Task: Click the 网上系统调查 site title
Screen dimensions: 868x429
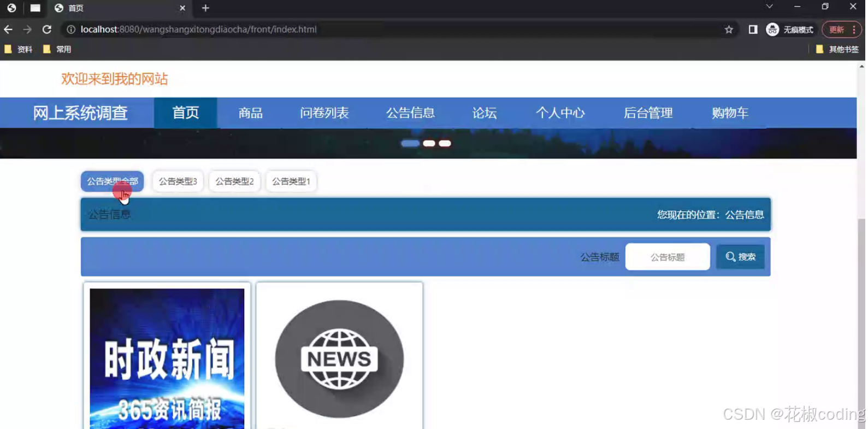Action: [80, 113]
